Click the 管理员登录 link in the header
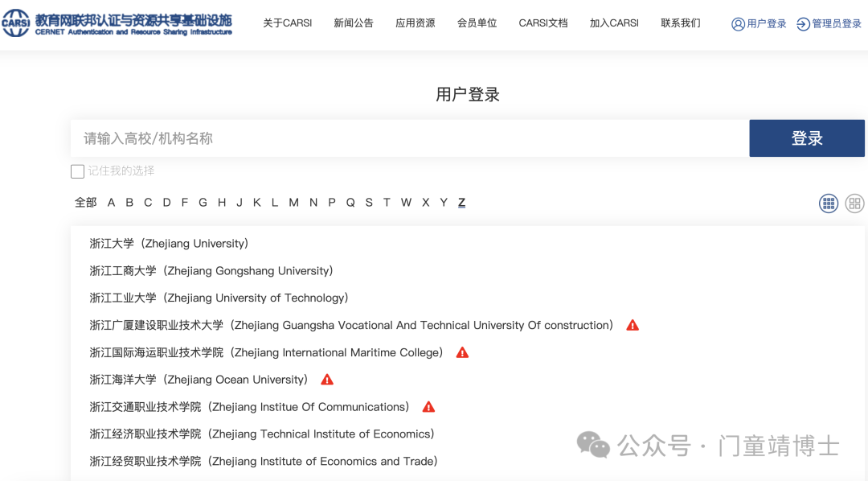This screenshot has height=481, width=868. pyautogui.click(x=837, y=24)
